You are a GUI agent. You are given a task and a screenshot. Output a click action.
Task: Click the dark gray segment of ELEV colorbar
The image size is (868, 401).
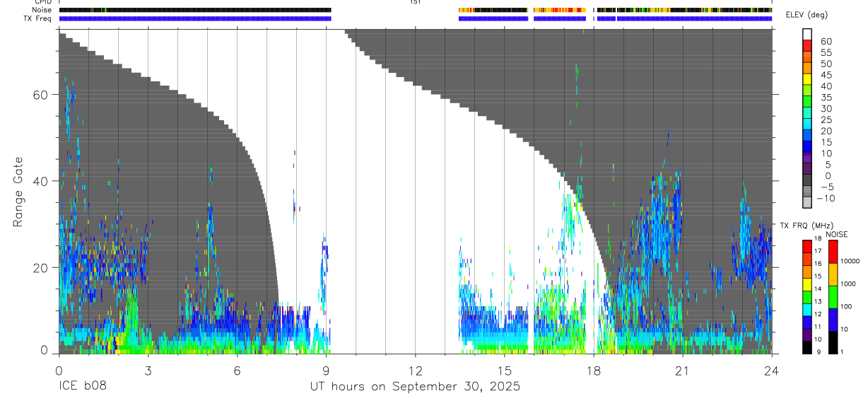pyautogui.click(x=807, y=180)
